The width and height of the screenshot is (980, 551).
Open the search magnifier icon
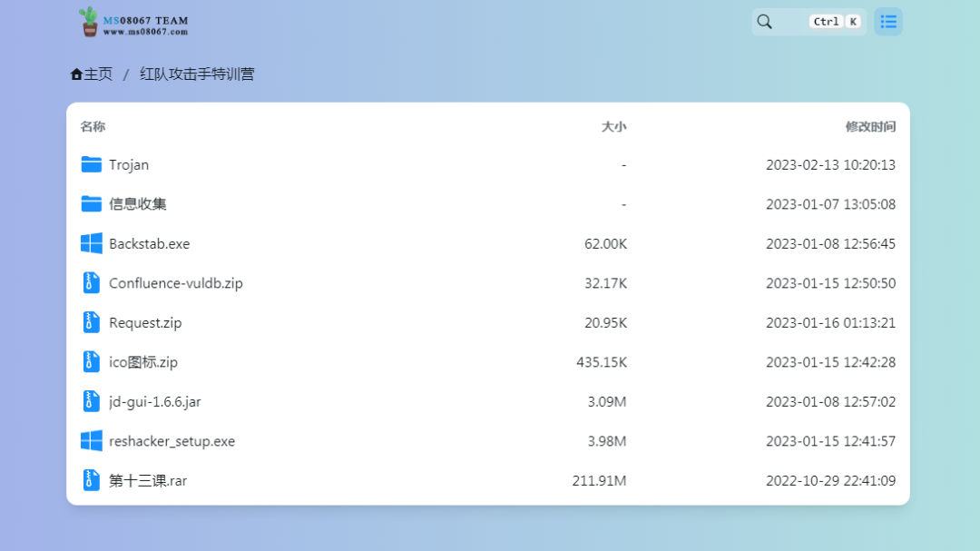pos(764,22)
